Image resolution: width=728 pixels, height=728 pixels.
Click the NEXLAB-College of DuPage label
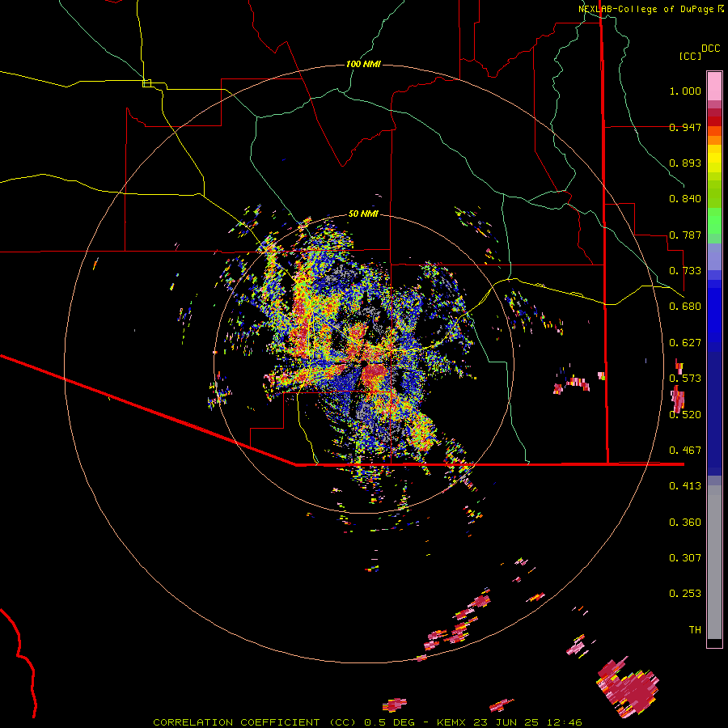(645, 9)
